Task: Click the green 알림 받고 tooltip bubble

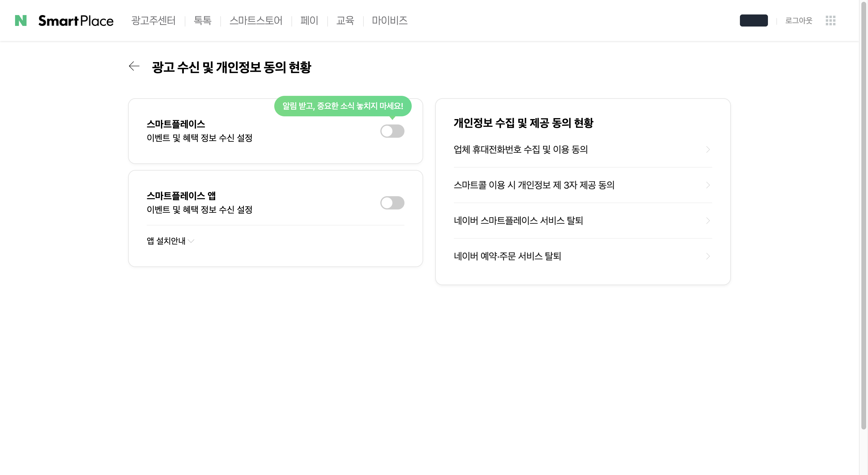Action: [343, 106]
